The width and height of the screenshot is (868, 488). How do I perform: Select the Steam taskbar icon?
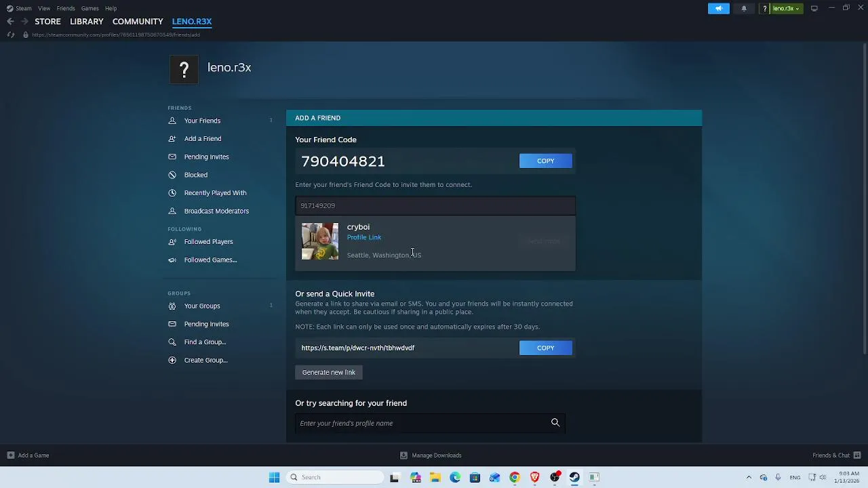(x=574, y=477)
